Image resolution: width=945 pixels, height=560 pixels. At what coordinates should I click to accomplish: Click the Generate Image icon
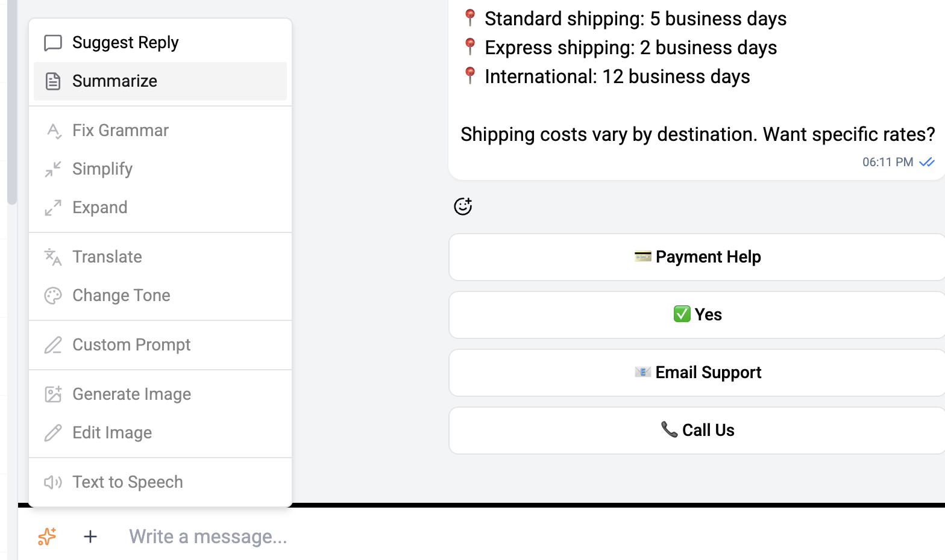click(53, 394)
